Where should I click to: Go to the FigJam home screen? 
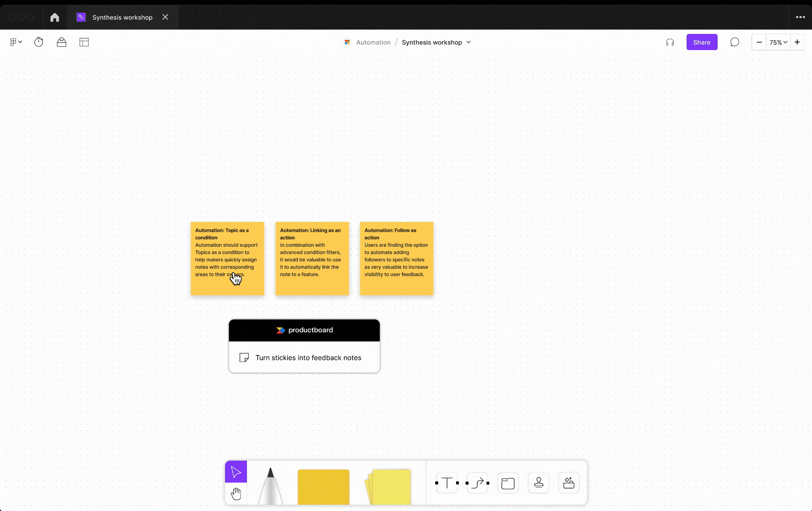point(54,17)
